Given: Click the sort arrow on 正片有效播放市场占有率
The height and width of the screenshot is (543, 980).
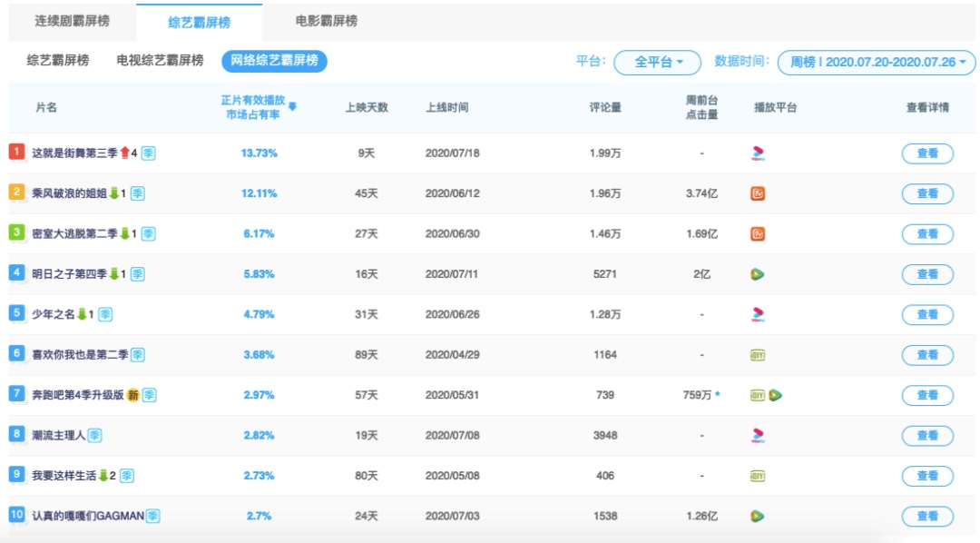Looking at the screenshot, I should [x=292, y=107].
